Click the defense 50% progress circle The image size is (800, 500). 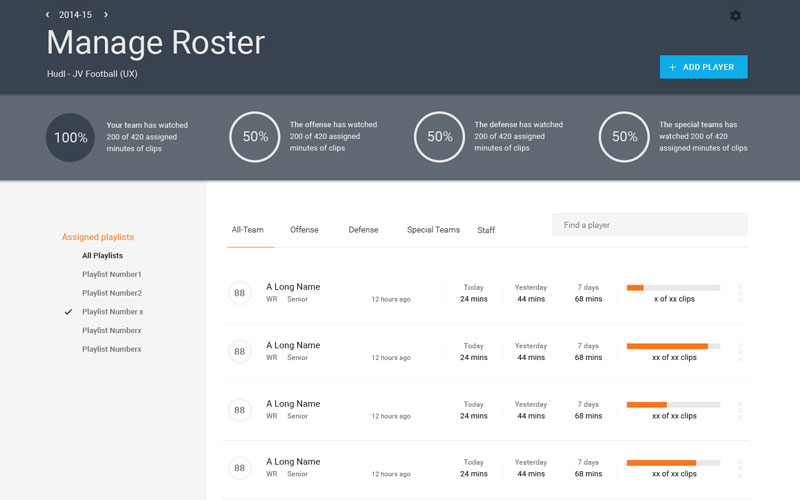pos(439,137)
